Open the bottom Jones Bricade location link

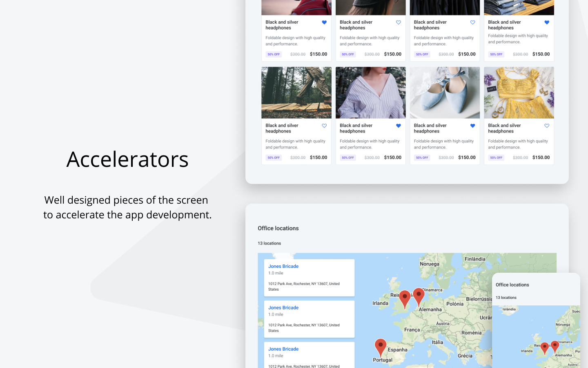(x=283, y=349)
